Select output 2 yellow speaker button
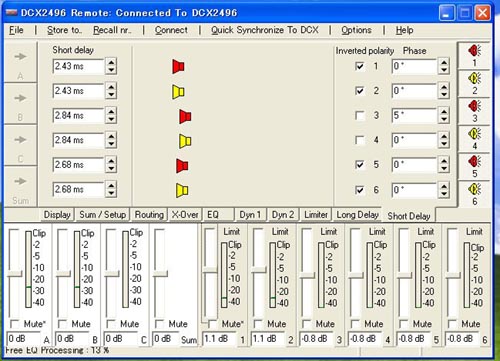This screenshot has width=500, height=361. (474, 83)
